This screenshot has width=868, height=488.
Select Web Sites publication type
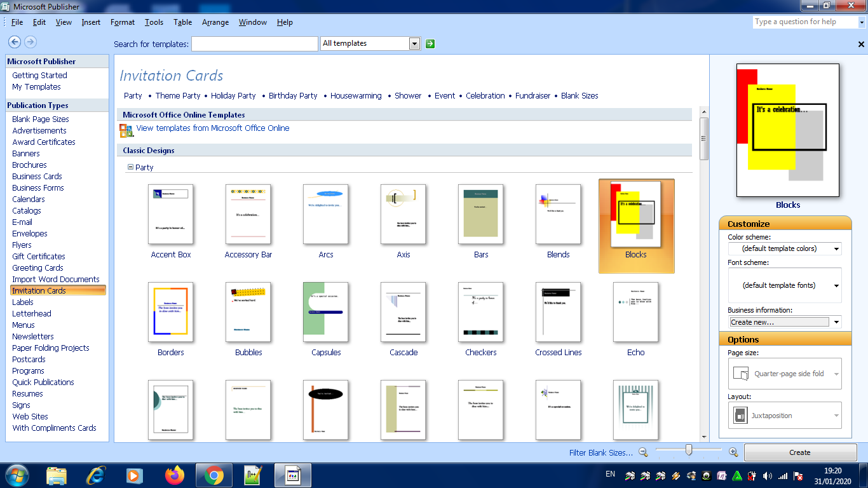(30, 417)
